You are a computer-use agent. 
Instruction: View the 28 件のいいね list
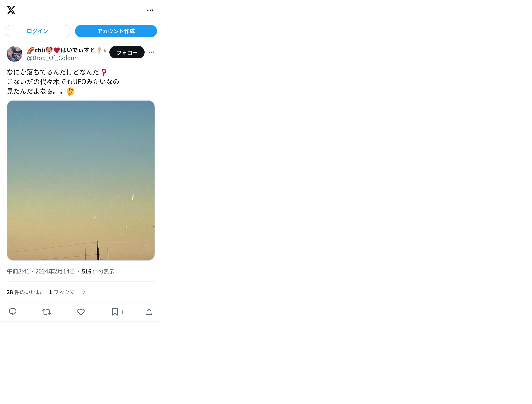24,292
